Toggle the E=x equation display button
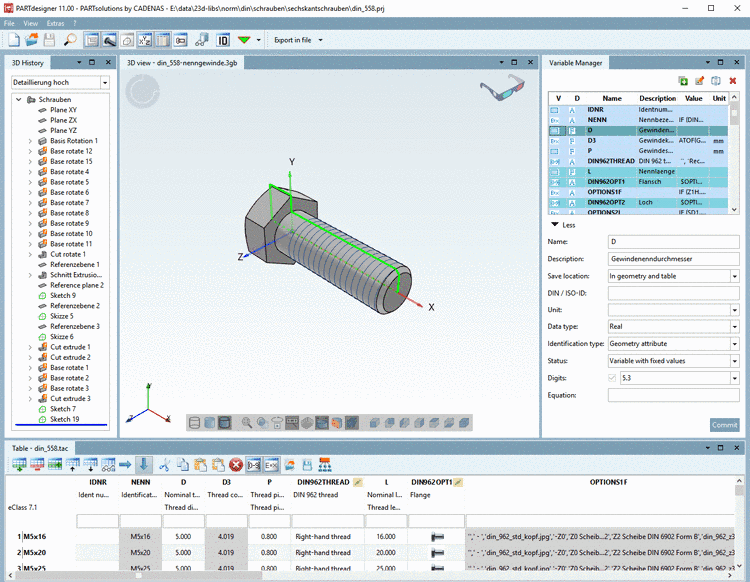This screenshot has width=750, height=582. tap(270, 464)
